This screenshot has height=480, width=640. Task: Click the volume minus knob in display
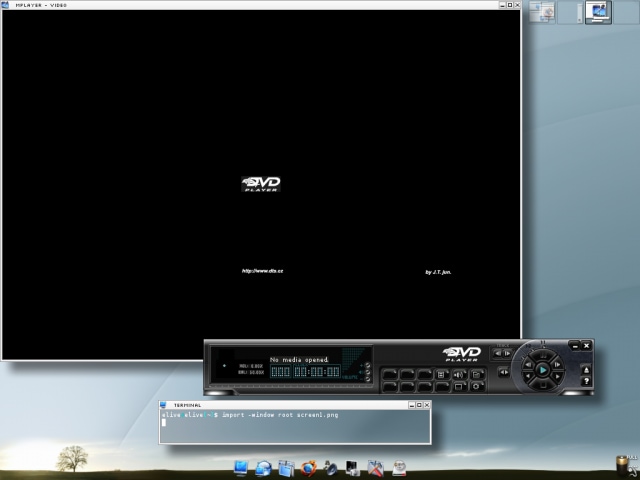367,379
